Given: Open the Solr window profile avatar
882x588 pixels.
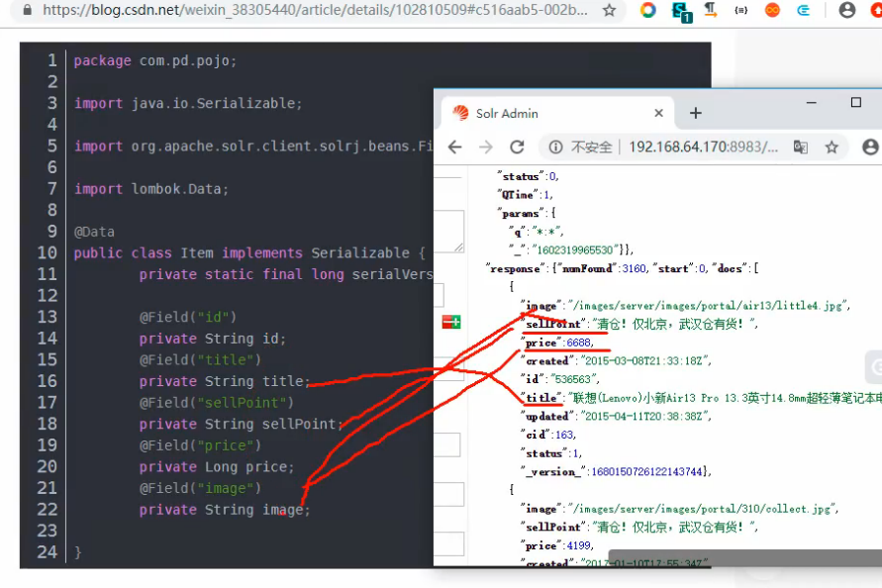Looking at the screenshot, I should (870, 147).
